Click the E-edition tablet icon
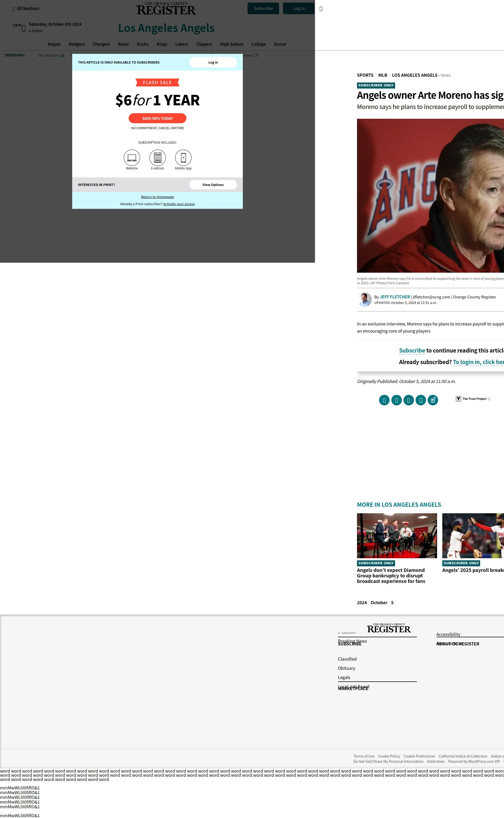This screenshot has width=504, height=818. coord(157,157)
